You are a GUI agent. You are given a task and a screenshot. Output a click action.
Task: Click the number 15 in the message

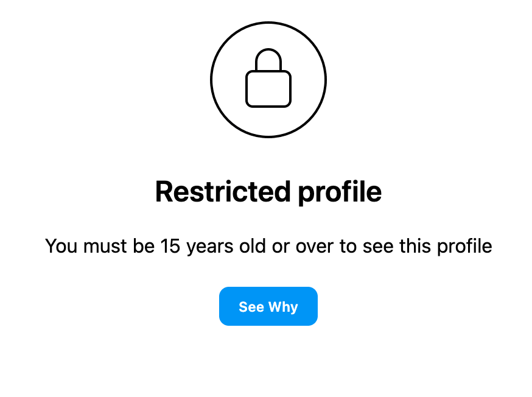tap(170, 246)
